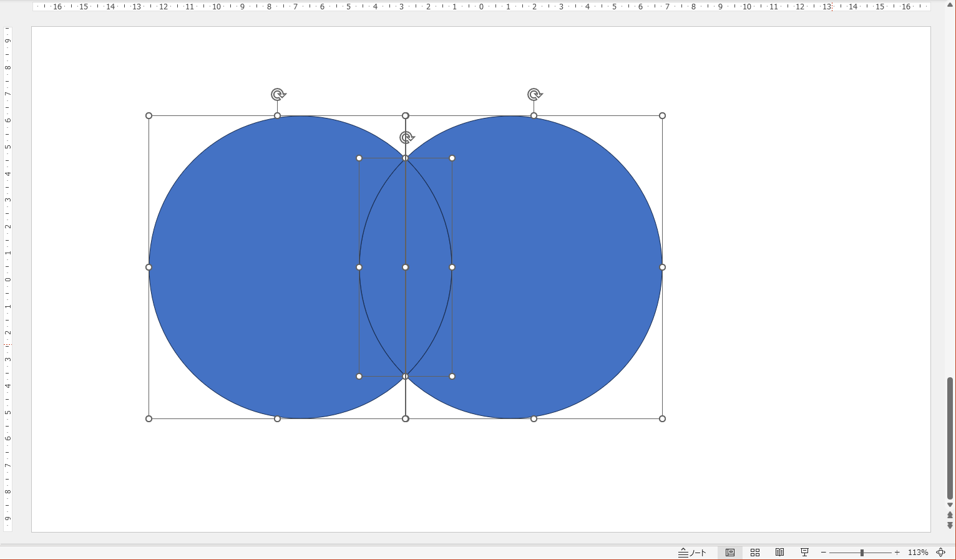
Task: Switch to Normal view
Action: (730, 553)
